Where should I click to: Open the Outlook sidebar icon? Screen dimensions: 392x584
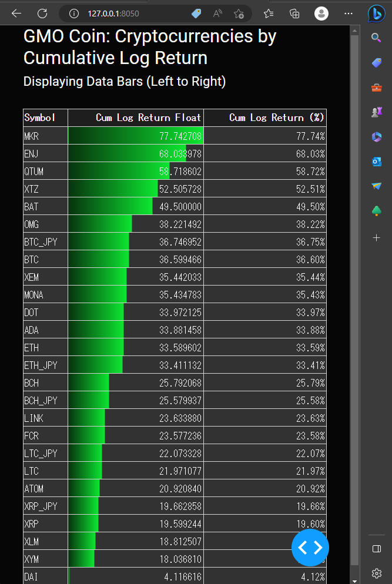click(377, 162)
